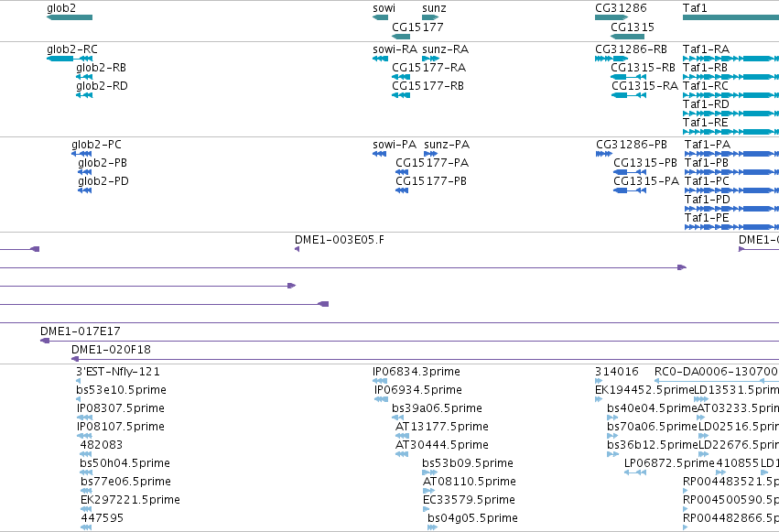Select the glob2-RB transcript
Screen dimensions: 779x532
(x=101, y=68)
